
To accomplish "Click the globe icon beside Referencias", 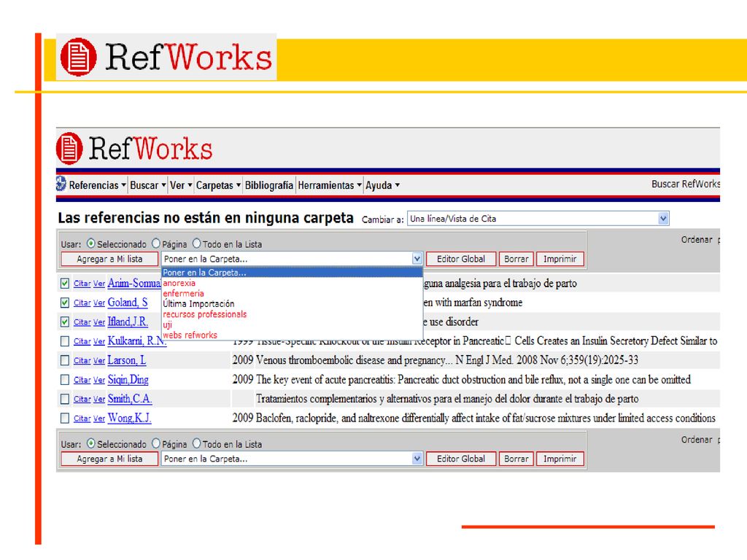I will pyautogui.click(x=61, y=184).
